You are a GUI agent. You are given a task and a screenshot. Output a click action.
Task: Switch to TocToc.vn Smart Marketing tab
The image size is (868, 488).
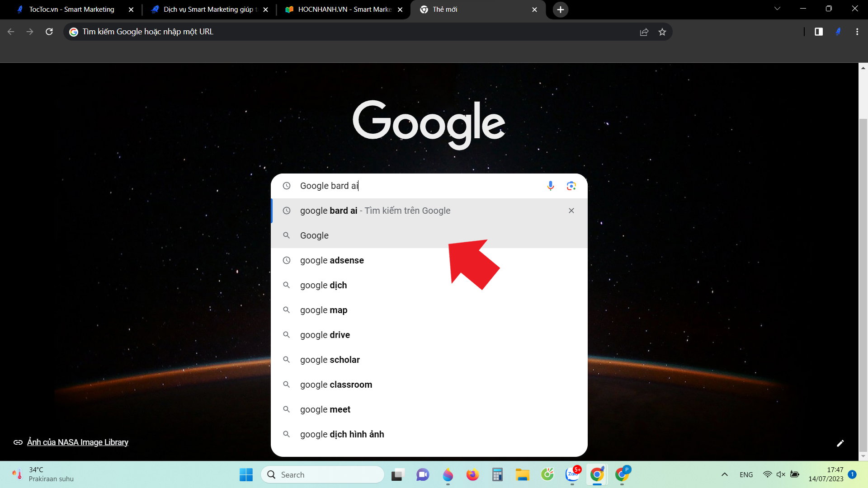tap(71, 9)
